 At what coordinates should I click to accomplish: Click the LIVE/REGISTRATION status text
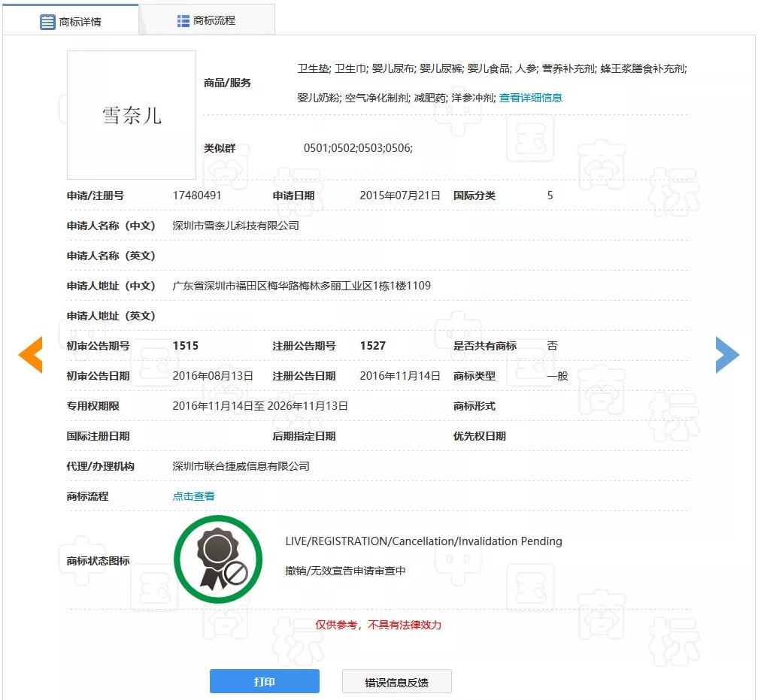(423, 541)
